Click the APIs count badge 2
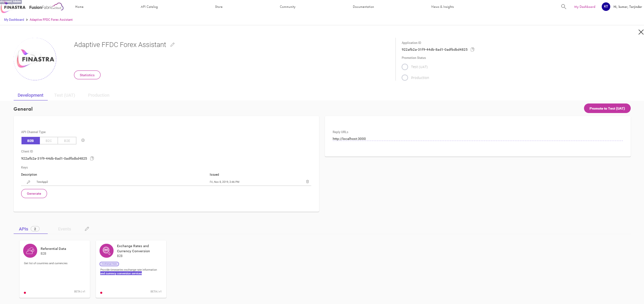Image resolution: width=644 pixels, height=304 pixels. pyautogui.click(x=35, y=229)
